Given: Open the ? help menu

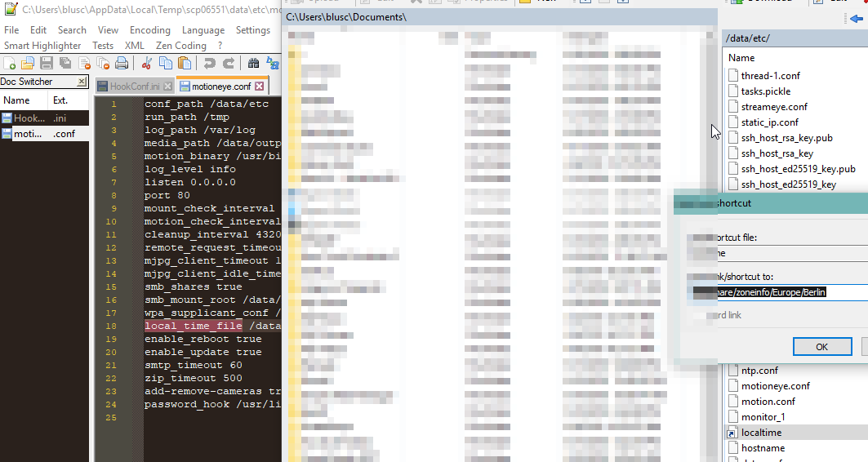Looking at the screenshot, I should 220,46.
